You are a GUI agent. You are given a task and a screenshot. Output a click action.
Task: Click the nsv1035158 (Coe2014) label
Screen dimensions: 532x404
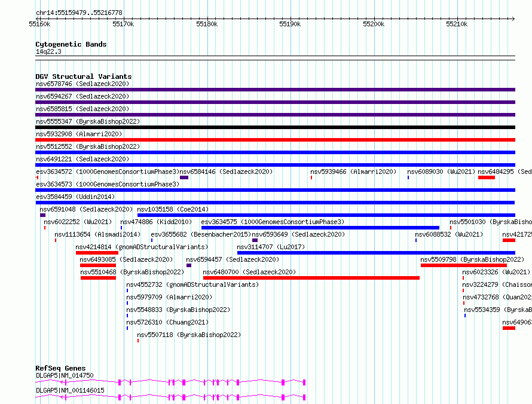[173, 209]
